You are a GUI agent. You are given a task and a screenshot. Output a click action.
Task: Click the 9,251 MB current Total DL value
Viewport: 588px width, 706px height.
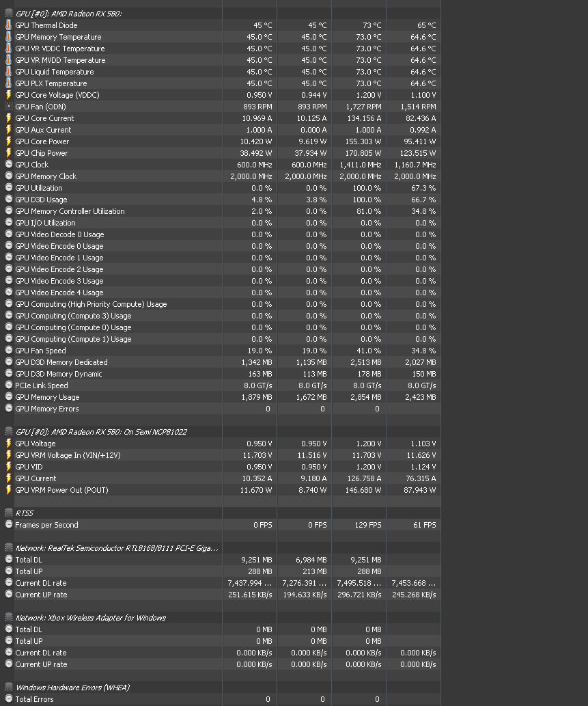256,560
